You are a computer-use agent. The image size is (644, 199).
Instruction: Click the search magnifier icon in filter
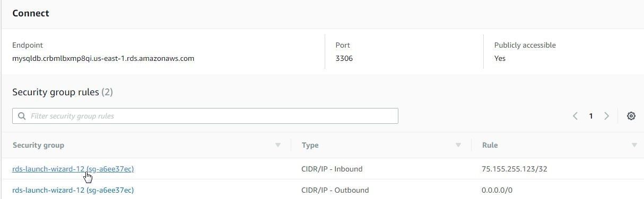click(x=22, y=116)
